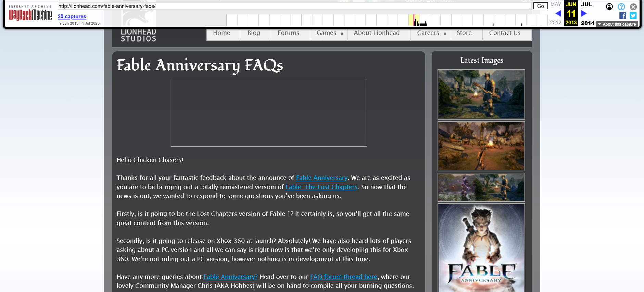644x292 pixels.
Task: Click the Hello Chicken Chasers! text
Action: (150, 160)
